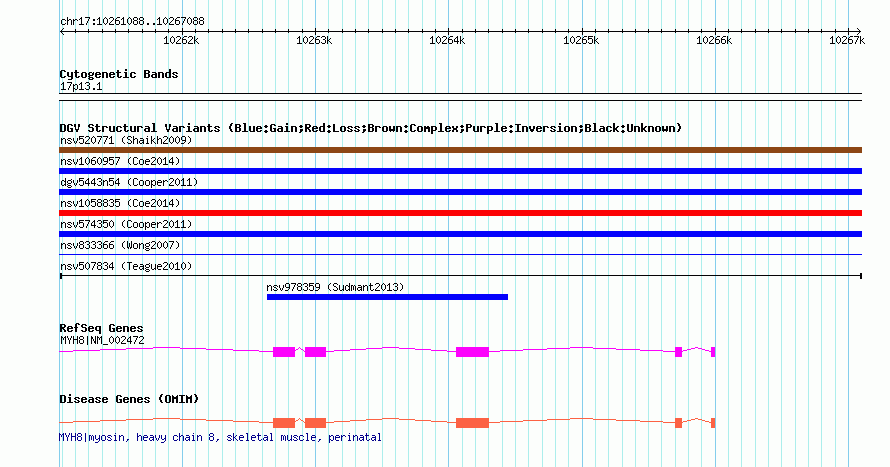
Task: Click the chr17:10261088..10267088 coordinate text
Action: (x=132, y=22)
